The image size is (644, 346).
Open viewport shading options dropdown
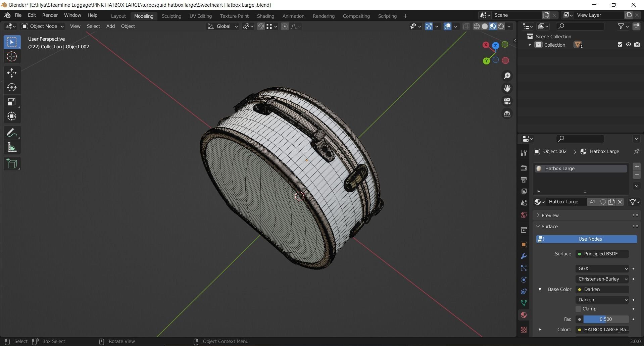coord(509,27)
